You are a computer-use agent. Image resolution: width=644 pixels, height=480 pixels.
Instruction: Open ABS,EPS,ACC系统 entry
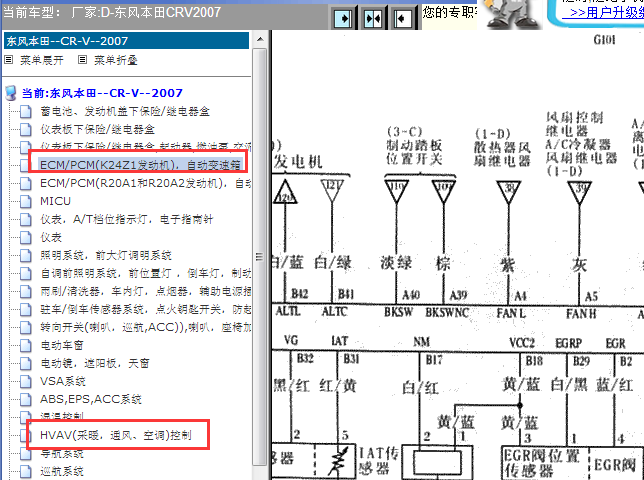[90, 399]
